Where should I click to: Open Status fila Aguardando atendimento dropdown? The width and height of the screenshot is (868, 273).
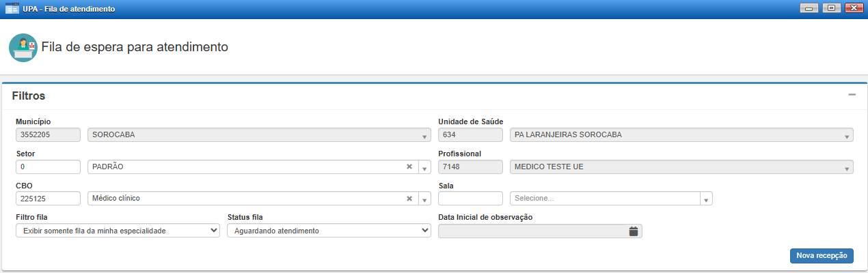329,231
